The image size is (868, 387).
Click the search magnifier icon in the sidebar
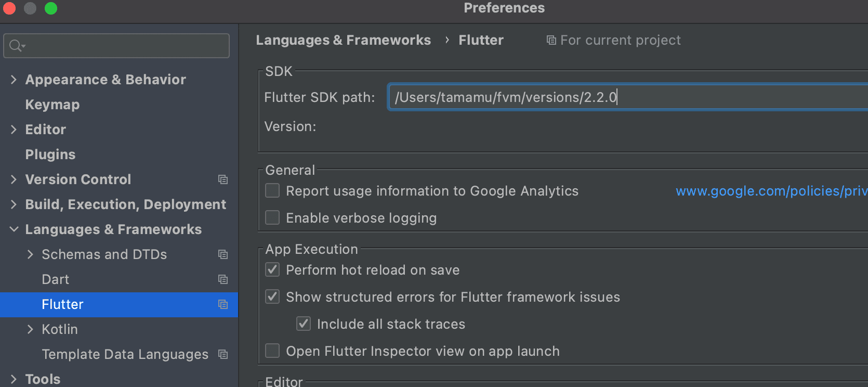[x=16, y=46]
